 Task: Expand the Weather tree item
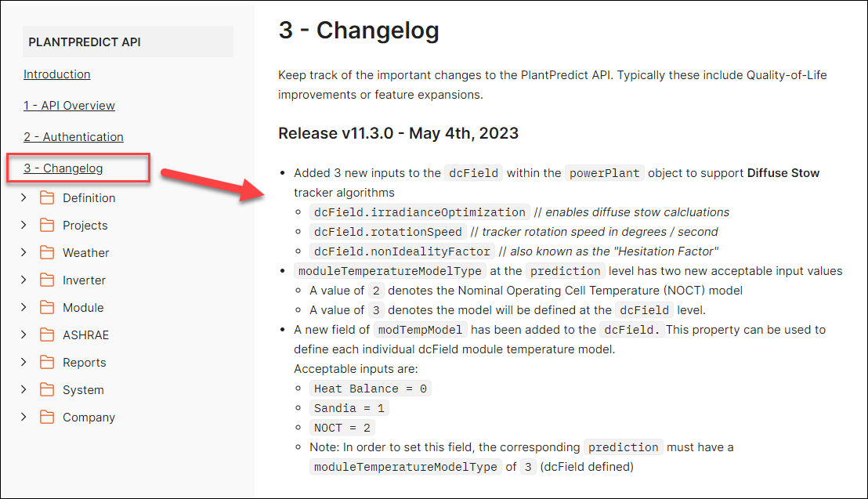tap(24, 252)
